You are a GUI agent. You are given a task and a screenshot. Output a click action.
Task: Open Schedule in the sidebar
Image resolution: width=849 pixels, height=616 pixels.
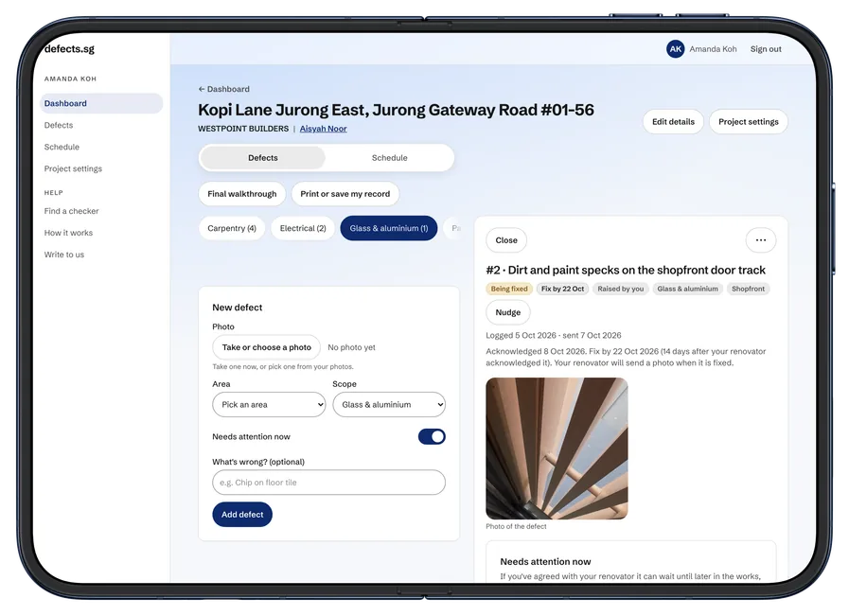(x=62, y=147)
